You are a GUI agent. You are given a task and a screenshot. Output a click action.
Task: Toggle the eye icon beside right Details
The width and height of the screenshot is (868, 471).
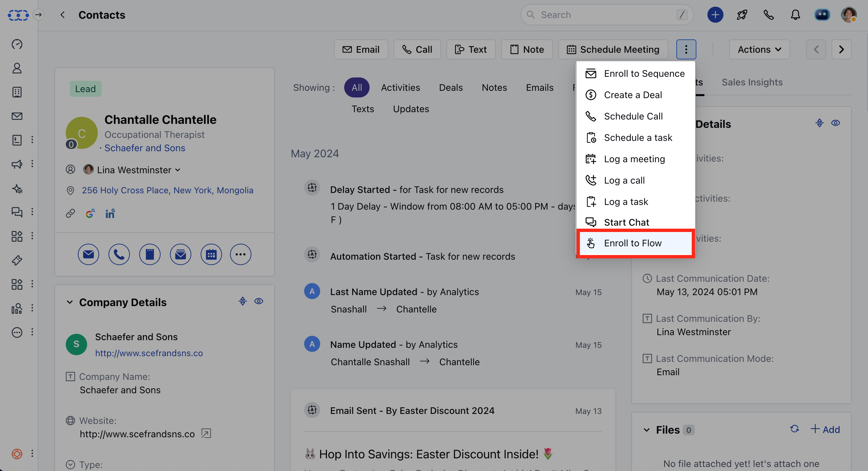[x=835, y=123]
